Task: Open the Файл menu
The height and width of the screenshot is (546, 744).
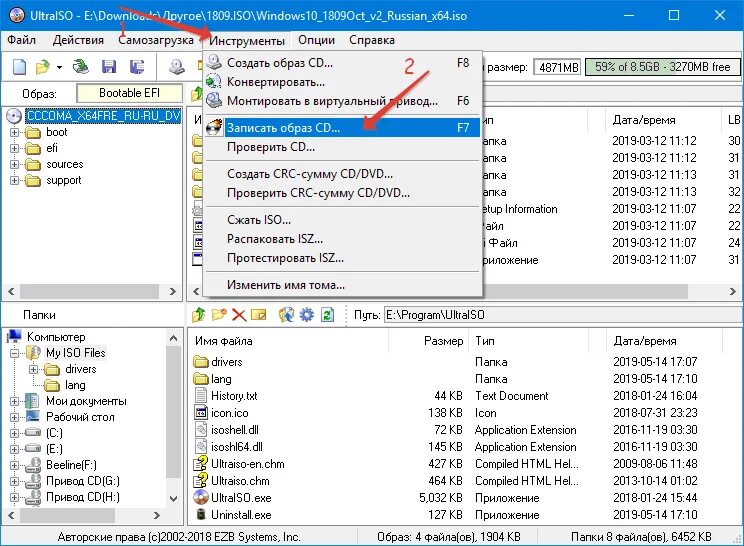Action: click(x=21, y=40)
